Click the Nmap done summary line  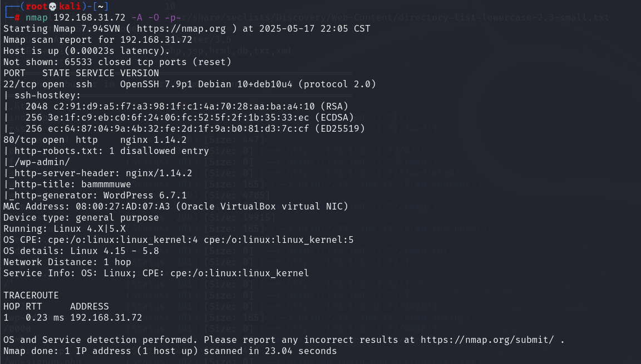(170, 351)
